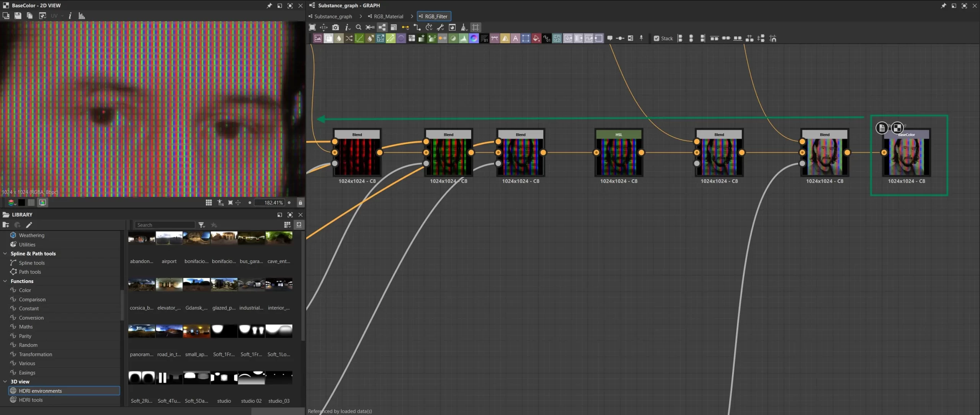Viewport: 980px width, 415px height.
Task: Zoom out the 2D view with minus button
Action: (x=250, y=203)
